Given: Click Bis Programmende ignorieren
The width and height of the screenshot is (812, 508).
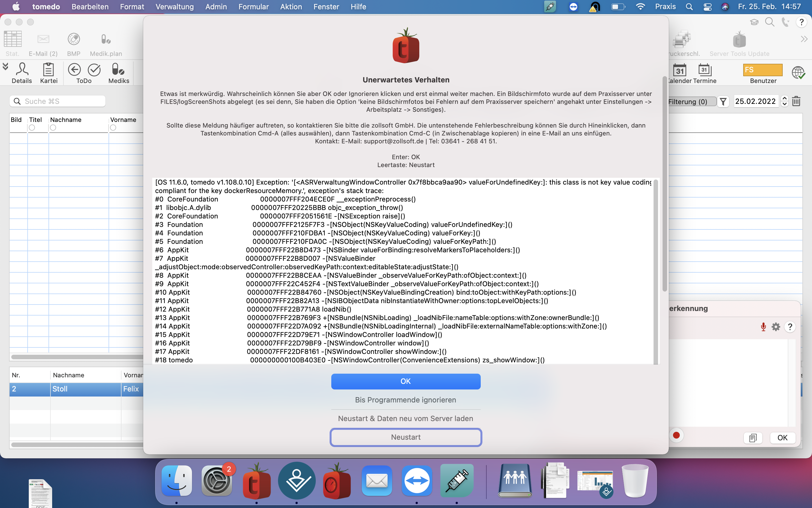Looking at the screenshot, I should pyautogui.click(x=406, y=400).
